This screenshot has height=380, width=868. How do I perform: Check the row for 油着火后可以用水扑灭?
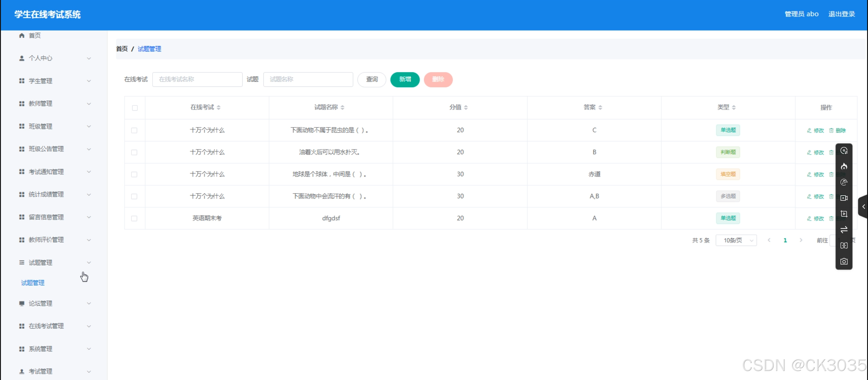[x=134, y=152]
